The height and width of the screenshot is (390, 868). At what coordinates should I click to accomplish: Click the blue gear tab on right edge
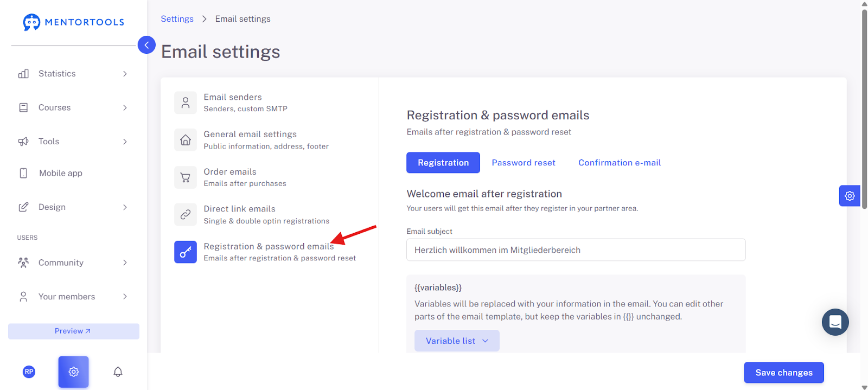point(850,196)
